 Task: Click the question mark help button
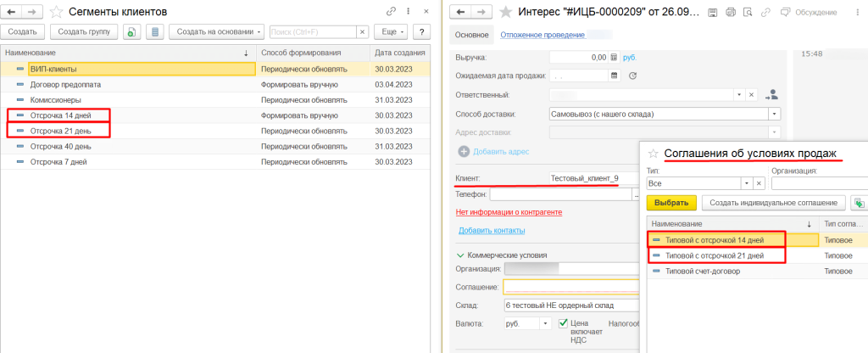pos(422,31)
